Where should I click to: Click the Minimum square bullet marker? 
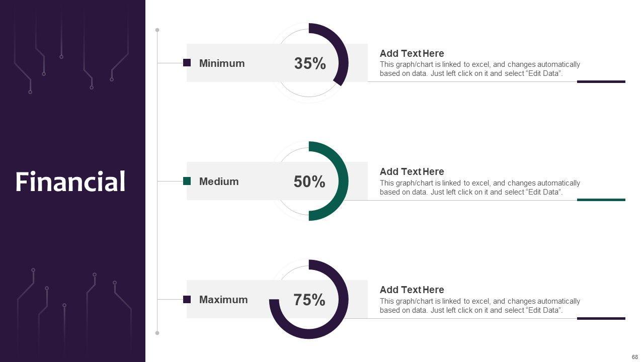187,63
